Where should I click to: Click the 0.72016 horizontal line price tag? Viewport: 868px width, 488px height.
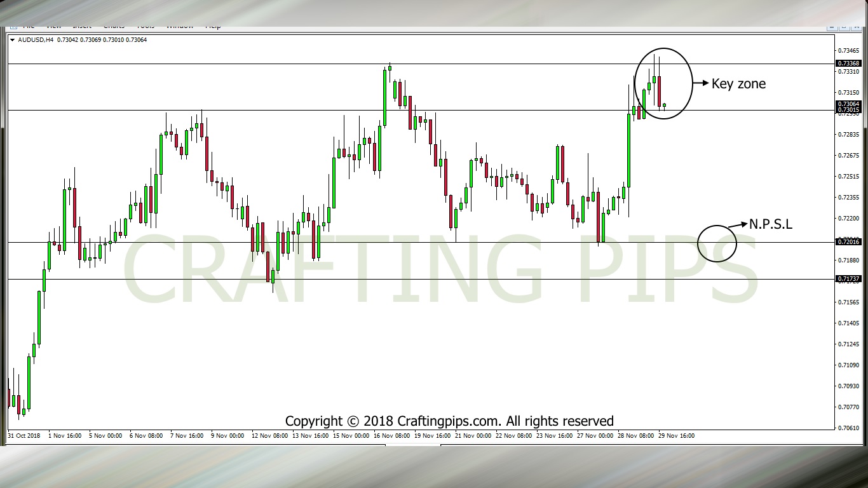849,242
